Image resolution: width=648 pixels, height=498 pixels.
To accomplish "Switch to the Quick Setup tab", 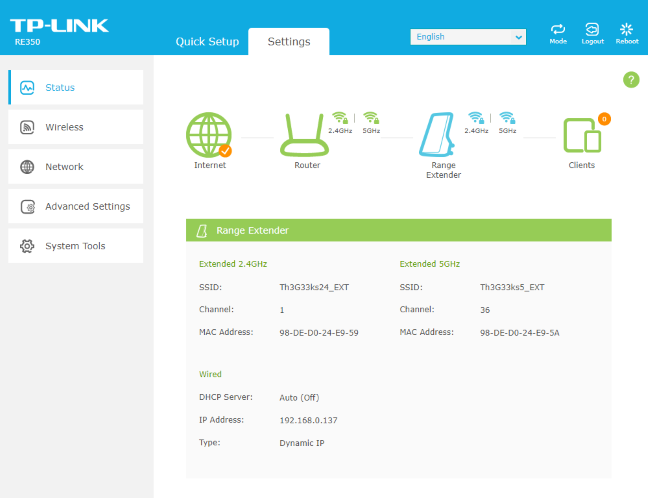I will coord(207,42).
